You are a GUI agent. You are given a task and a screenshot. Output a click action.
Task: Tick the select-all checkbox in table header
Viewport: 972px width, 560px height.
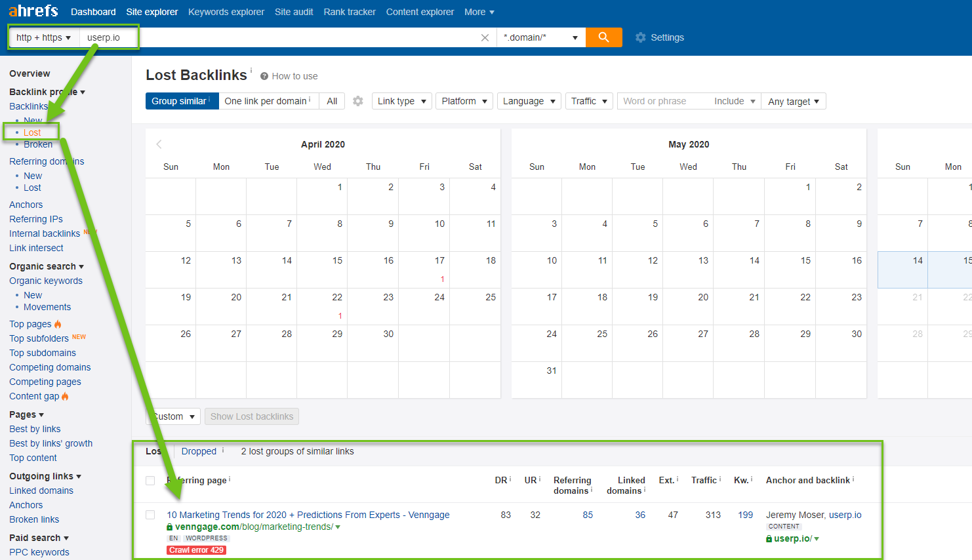click(150, 481)
